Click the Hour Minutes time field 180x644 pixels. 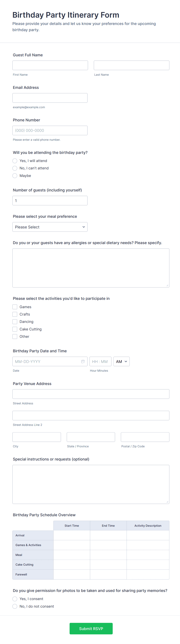(100, 362)
